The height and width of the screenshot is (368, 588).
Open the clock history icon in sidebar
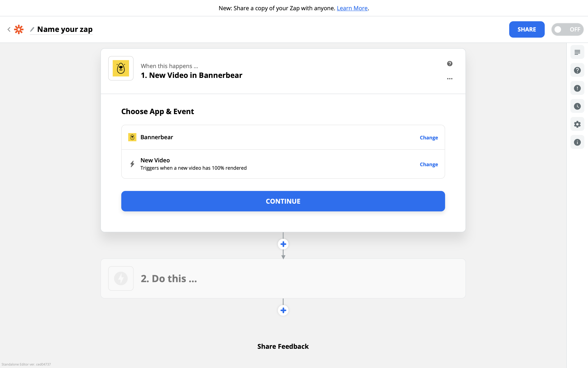point(577,106)
